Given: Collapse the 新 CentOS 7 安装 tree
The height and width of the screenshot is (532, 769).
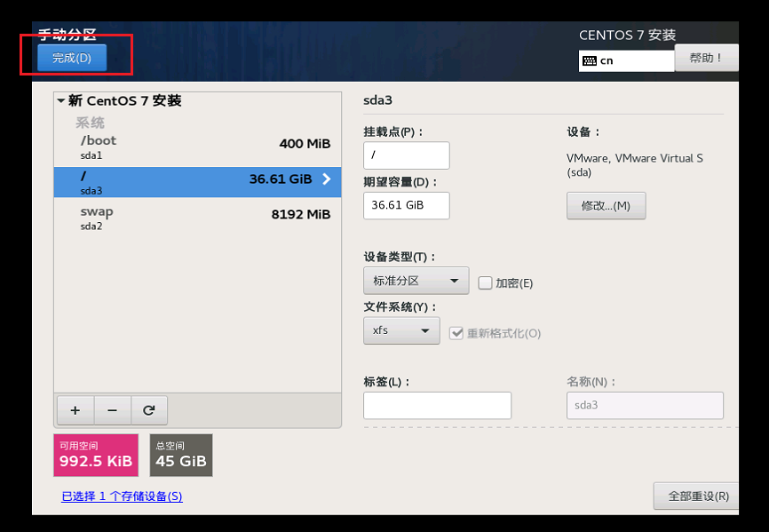Looking at the screenshot, I should pyautogui.click(x=61, y=100).
